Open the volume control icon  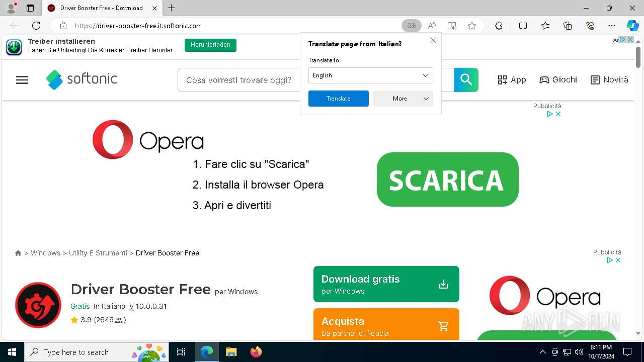coord(579,352)
